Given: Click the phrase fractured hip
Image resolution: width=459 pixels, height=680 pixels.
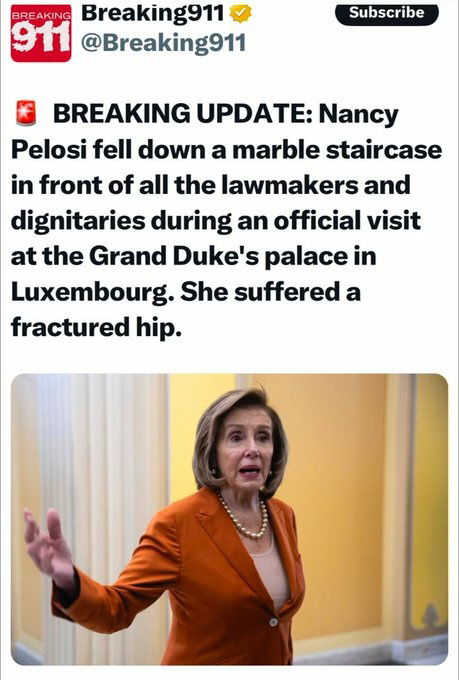Looking at the screenshot, I should pos(96,327).
